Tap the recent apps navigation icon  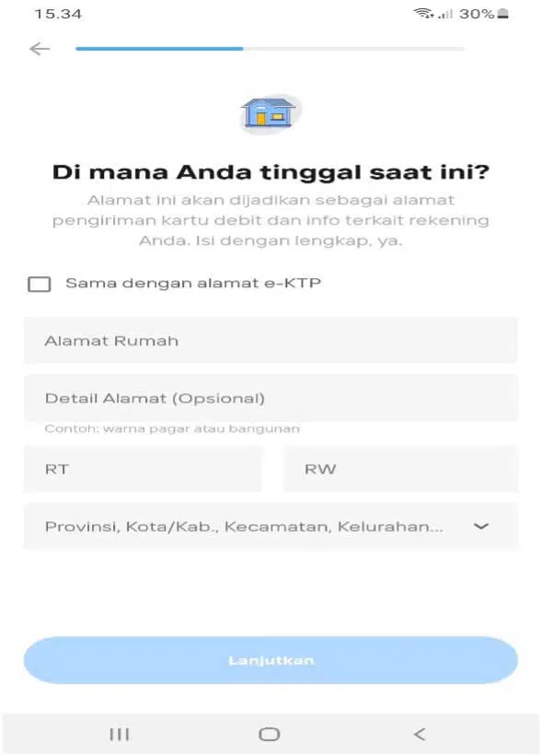coord(119,734)
